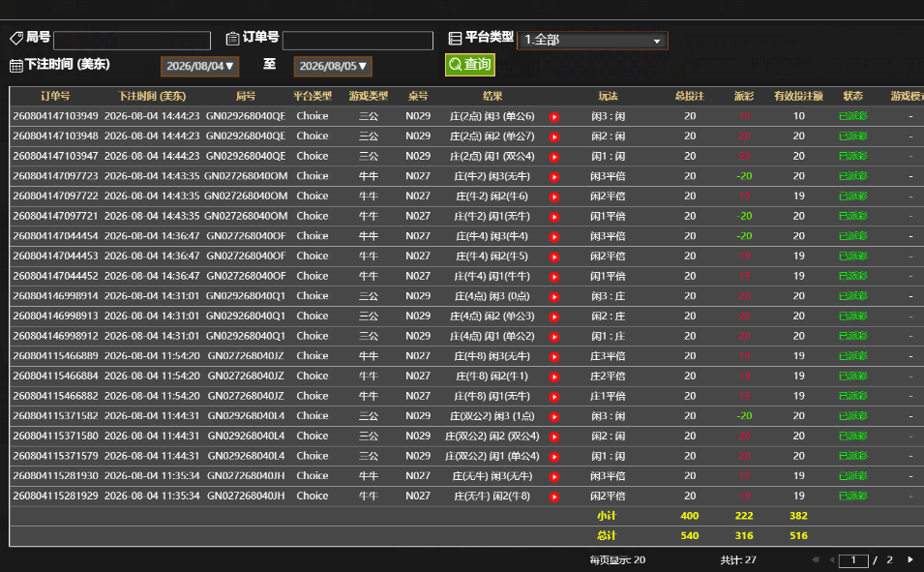Click total payout value 316
Image resolution: width=924 pixels, height=572 pixels.
tap(744, 536)
